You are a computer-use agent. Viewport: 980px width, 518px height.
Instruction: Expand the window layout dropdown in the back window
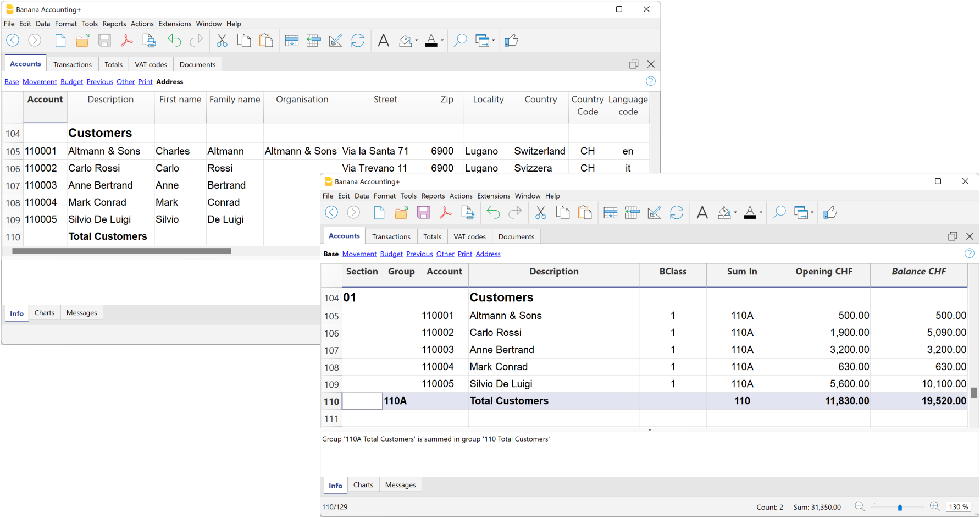[493, 41]
